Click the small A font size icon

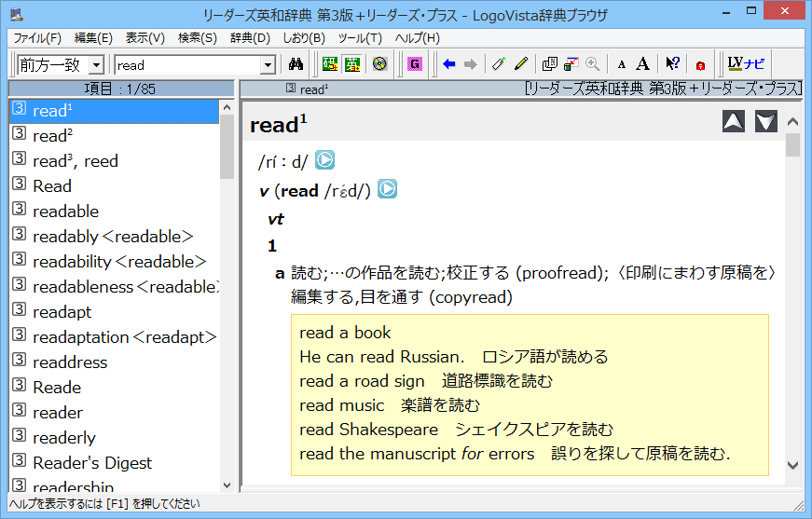point(622,64)
